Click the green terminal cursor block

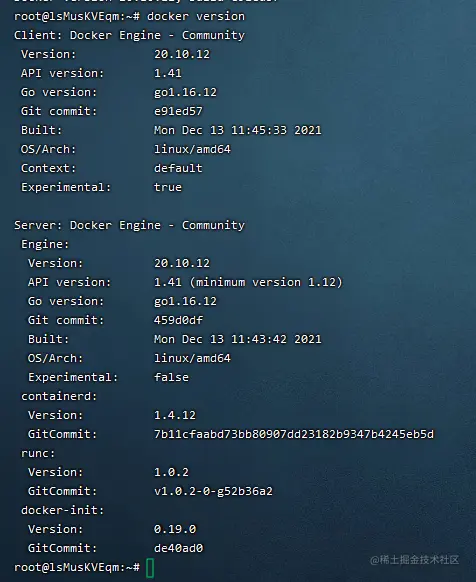(x=150, y=568)
